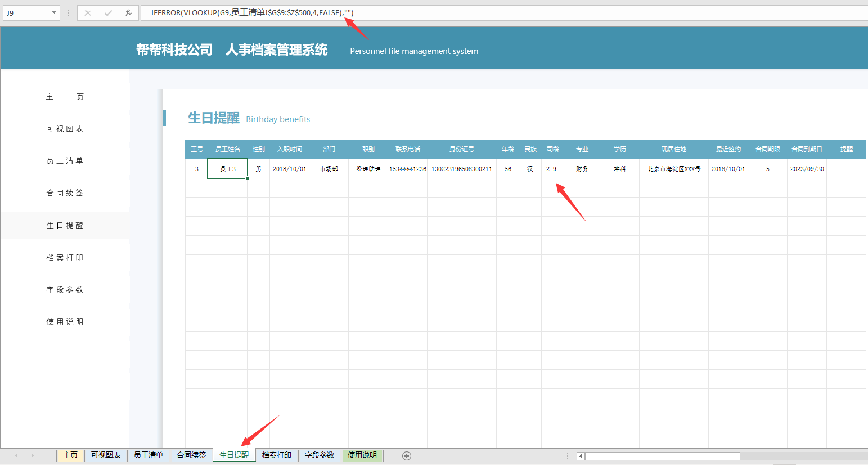This screenshot has height=465, width=868.
Task: Click the Insert Function fx icon
Action: pyautogui.click(x=128, y=13)
